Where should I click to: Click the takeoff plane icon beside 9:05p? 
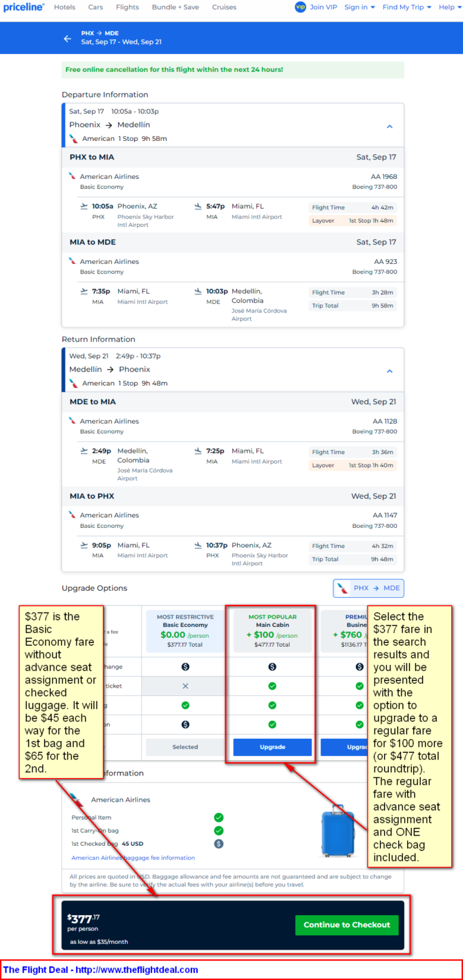tap(84, 545)
